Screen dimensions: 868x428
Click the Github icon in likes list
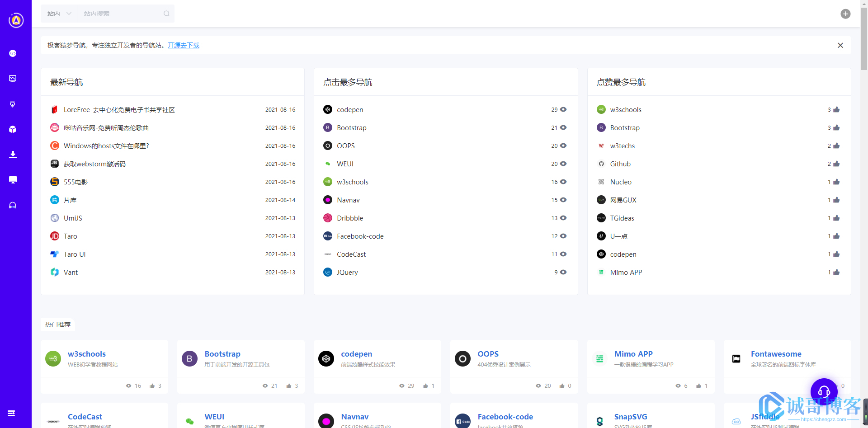[601, 164]
